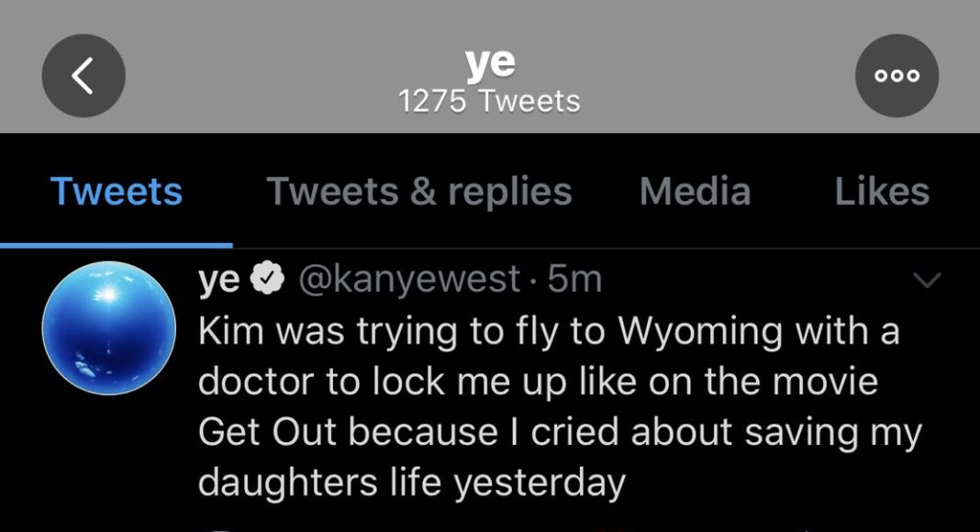The image size is (980, 532).
Task: Click the 5m tweet timestamp
Action: click(574, 279)
